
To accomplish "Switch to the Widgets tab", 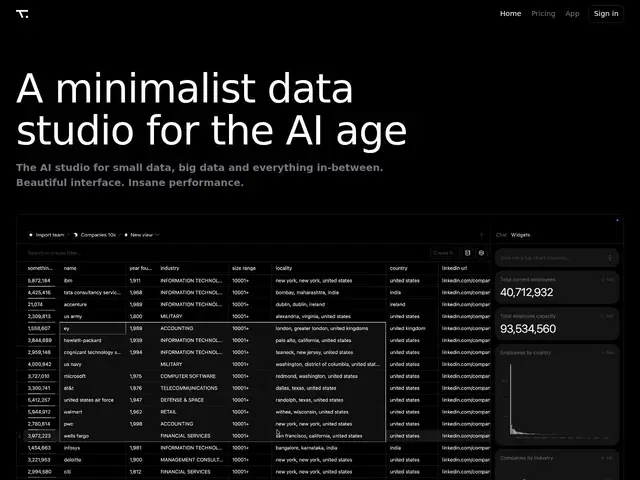I will point(520,235).
